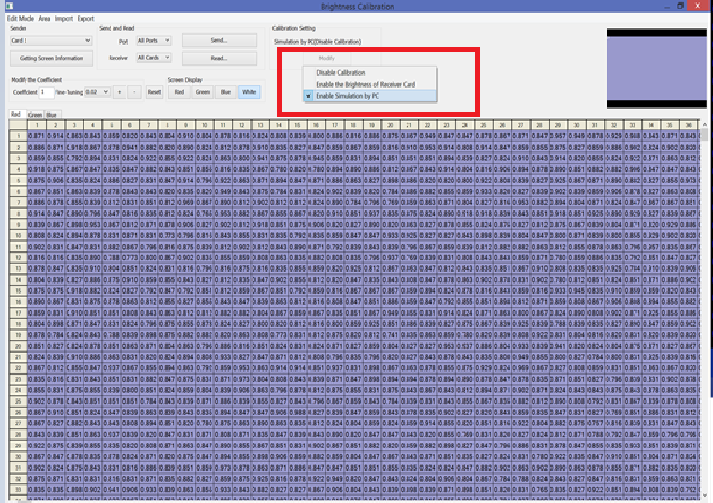Show red screen display
Image resolution: width=713 pixels, height=503 pixels.
(179, 91)
